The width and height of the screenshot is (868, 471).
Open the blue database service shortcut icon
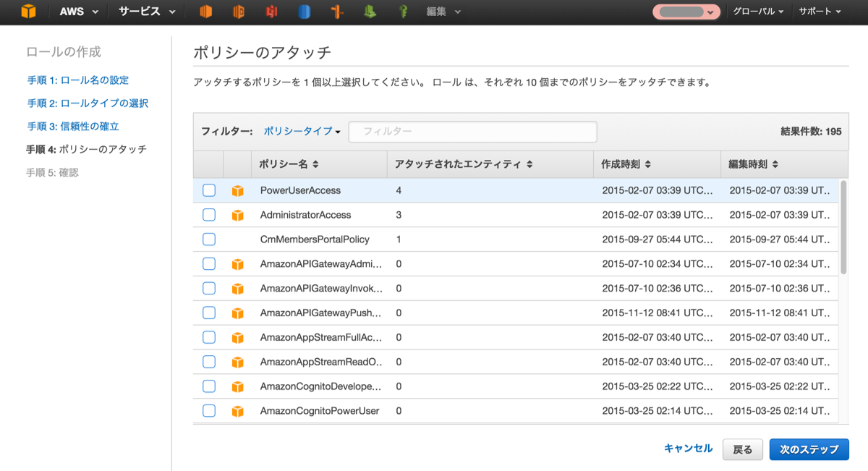[x=305, y=12]
